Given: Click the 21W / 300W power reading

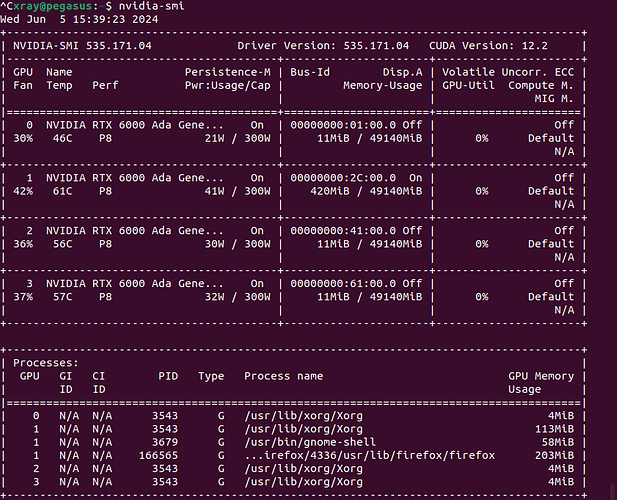Looking at the screenshot, I should [x=238, y=138].
